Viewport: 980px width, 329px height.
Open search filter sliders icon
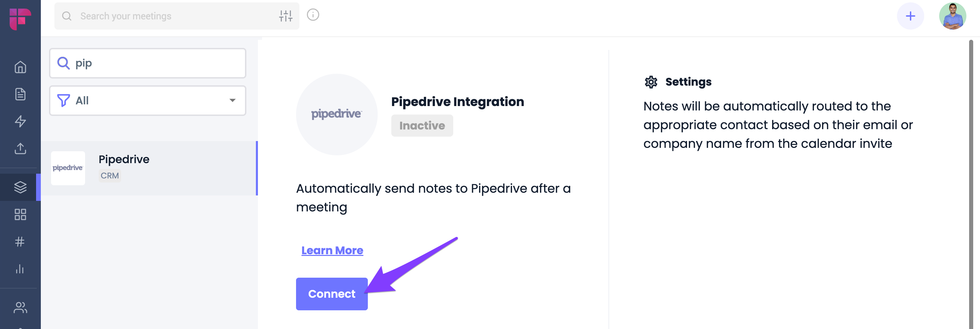pyautogui.click(x=286, y=16)
